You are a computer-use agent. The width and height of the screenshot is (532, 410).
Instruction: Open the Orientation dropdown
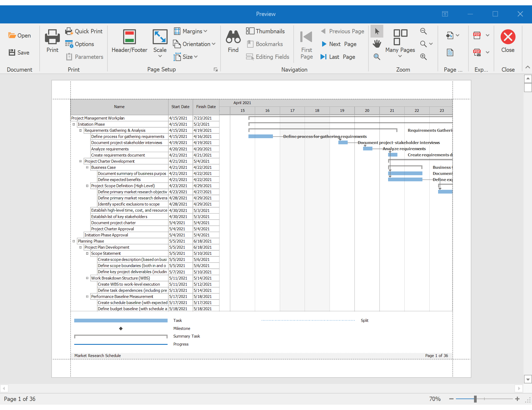coord(194,44)
